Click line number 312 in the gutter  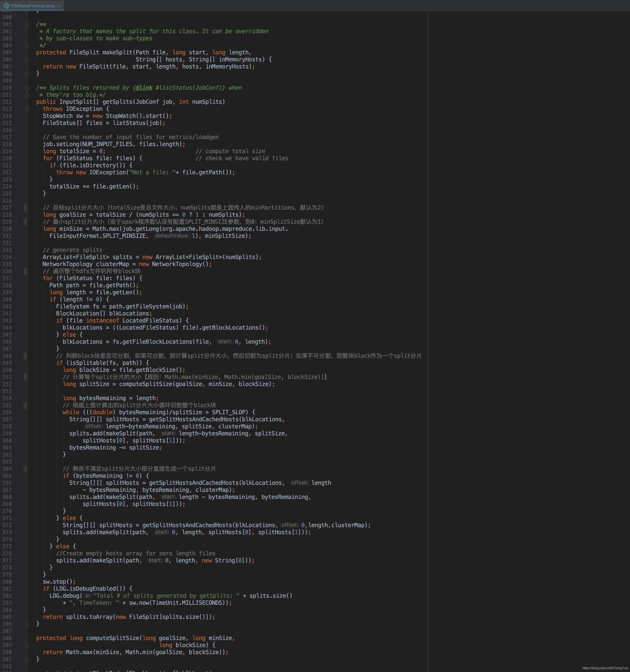pyautogui.click(x=7, y=102)
